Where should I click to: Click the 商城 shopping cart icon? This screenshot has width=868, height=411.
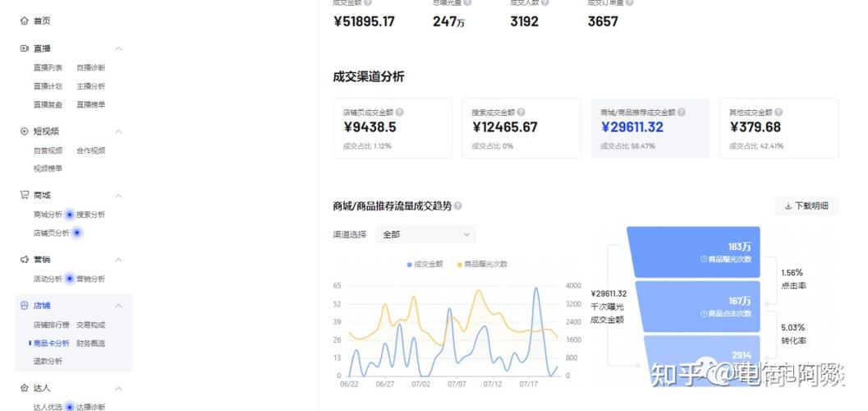click(24, 195)
